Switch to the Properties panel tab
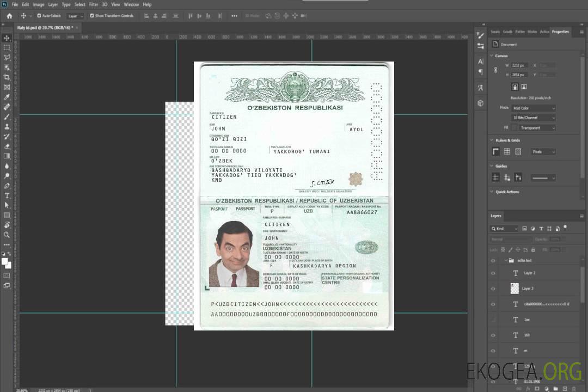Image resolution: width=588 pixels, height=392 pixels. click(560, 32)
